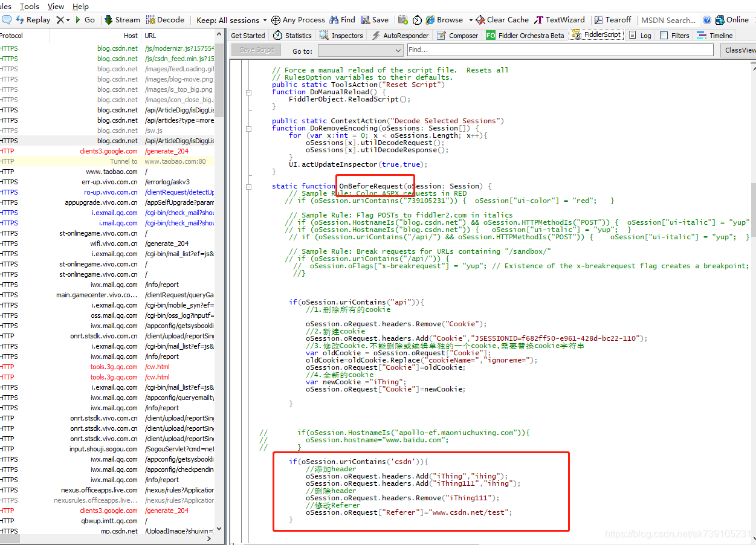Screen dimensions: 756x545
Task: Select the ro-up.vivo.com.cn session row
Action: tap(108, 192)
